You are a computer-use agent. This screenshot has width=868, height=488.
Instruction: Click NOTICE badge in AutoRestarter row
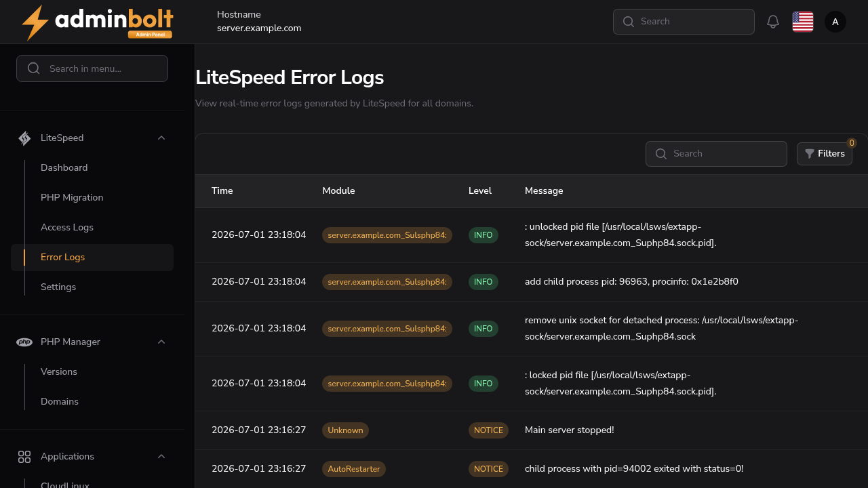pyautogui.click(x=488, y=469)
